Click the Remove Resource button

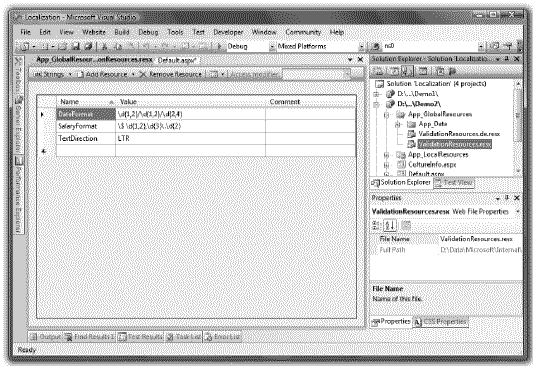[171, 74]
